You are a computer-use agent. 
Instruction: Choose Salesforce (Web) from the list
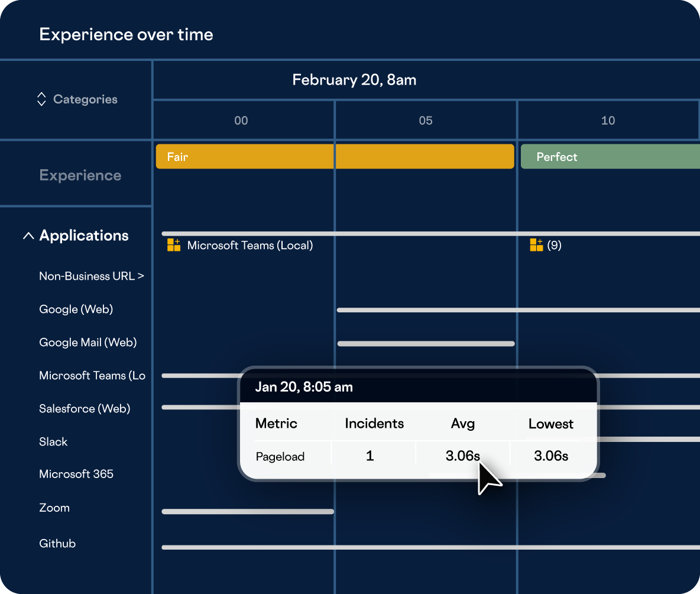coord(85,409)
